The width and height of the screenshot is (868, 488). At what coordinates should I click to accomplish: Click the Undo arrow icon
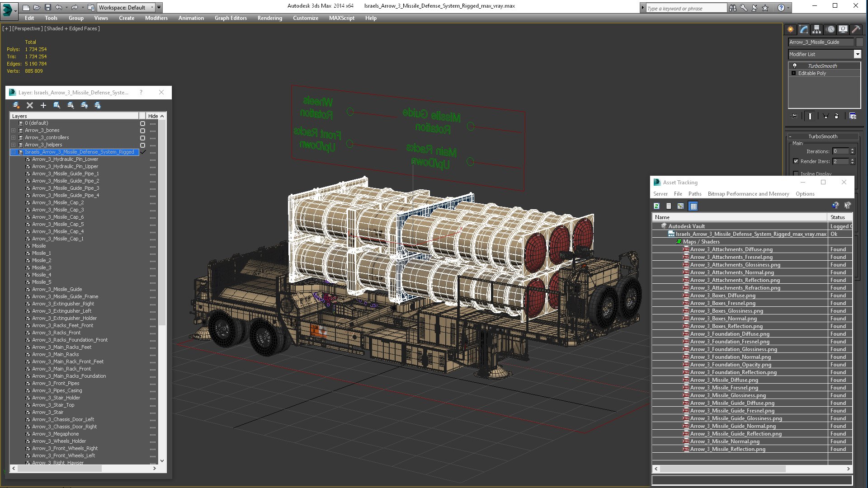click(59, 8)
